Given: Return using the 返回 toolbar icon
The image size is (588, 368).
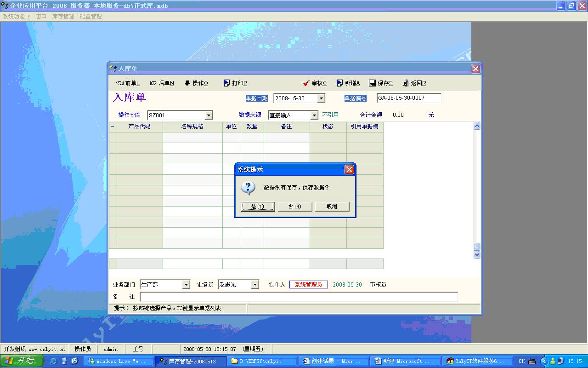Looking at the screenshot, I should coord(406,83).
